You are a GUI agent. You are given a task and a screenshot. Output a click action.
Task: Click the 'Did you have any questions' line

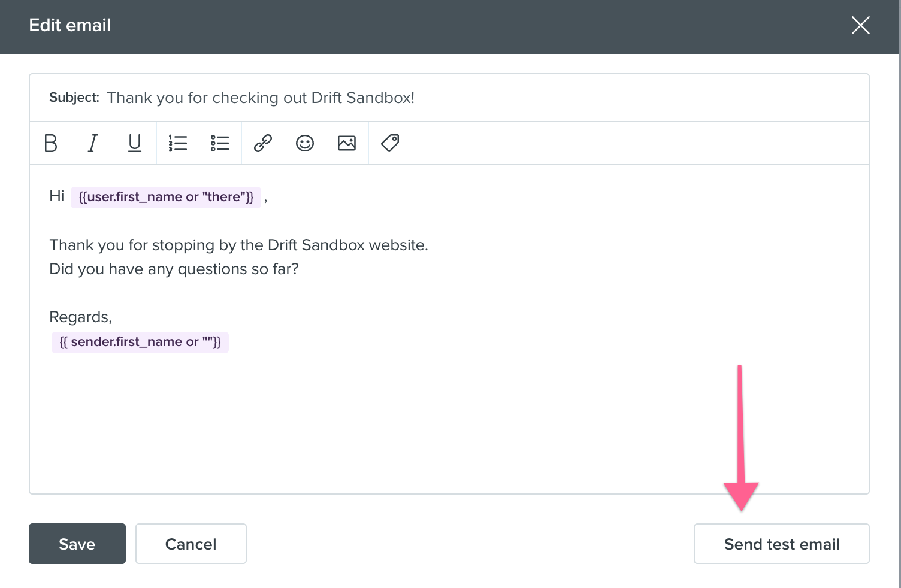click(x=174, y=269)
